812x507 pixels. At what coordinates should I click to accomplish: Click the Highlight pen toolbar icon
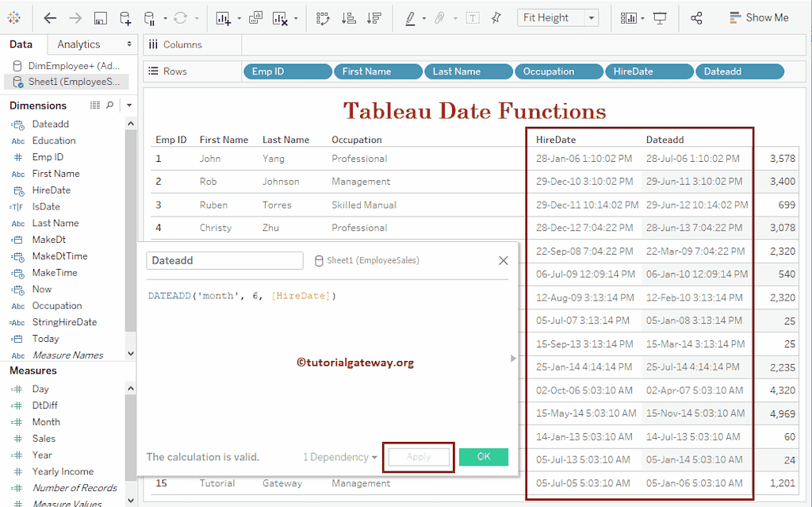click(411, 17)
